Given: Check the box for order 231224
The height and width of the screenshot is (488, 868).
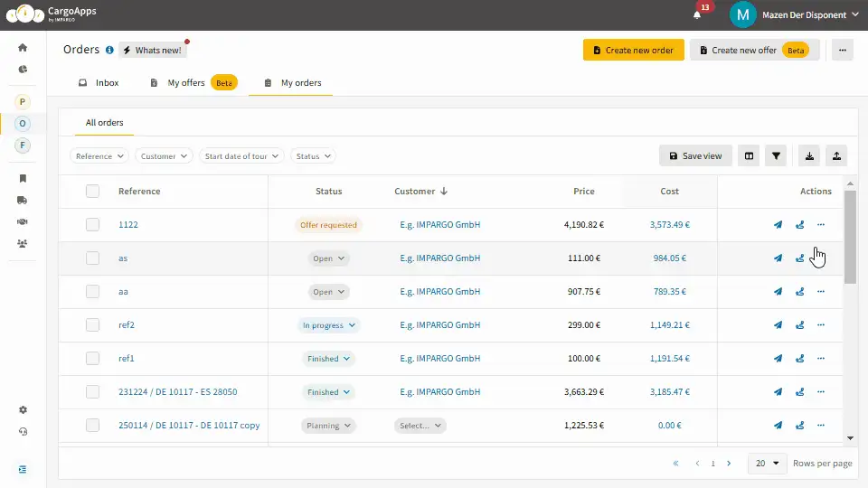Looking at the screenshot, I should (x=92, y=392).
